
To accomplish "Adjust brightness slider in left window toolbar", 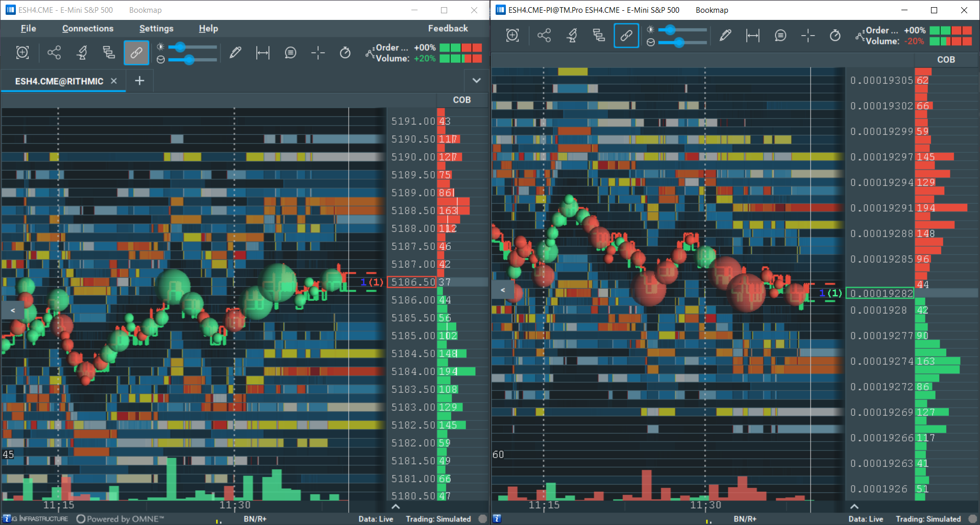I will (180, 47).
